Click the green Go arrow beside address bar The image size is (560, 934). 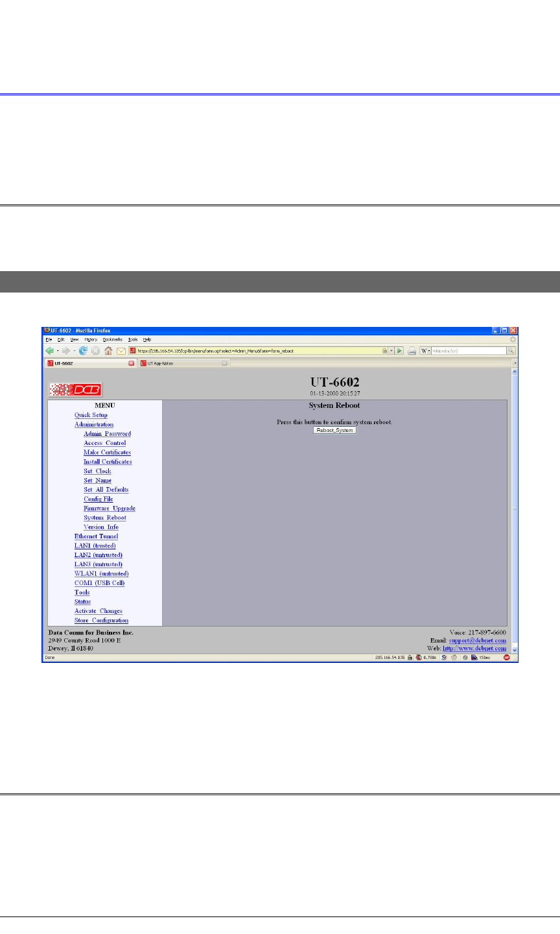click(x=399, y=351)
